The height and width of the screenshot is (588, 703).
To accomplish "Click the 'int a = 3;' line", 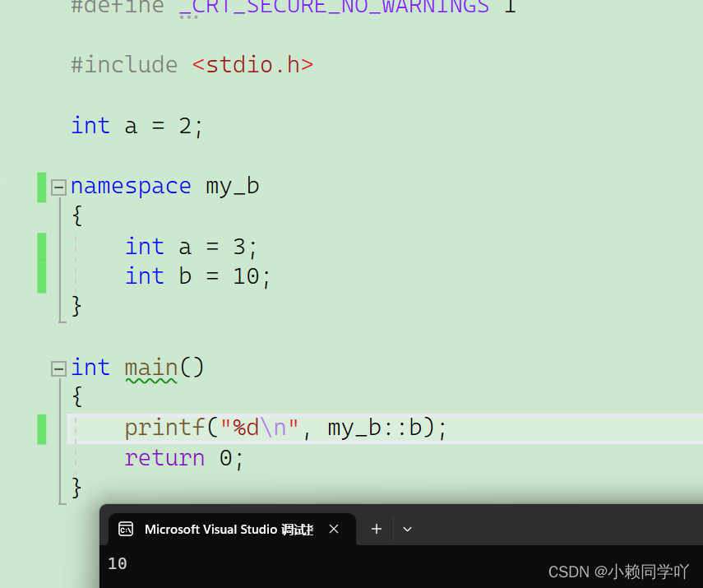I will [x=191, y=248].
